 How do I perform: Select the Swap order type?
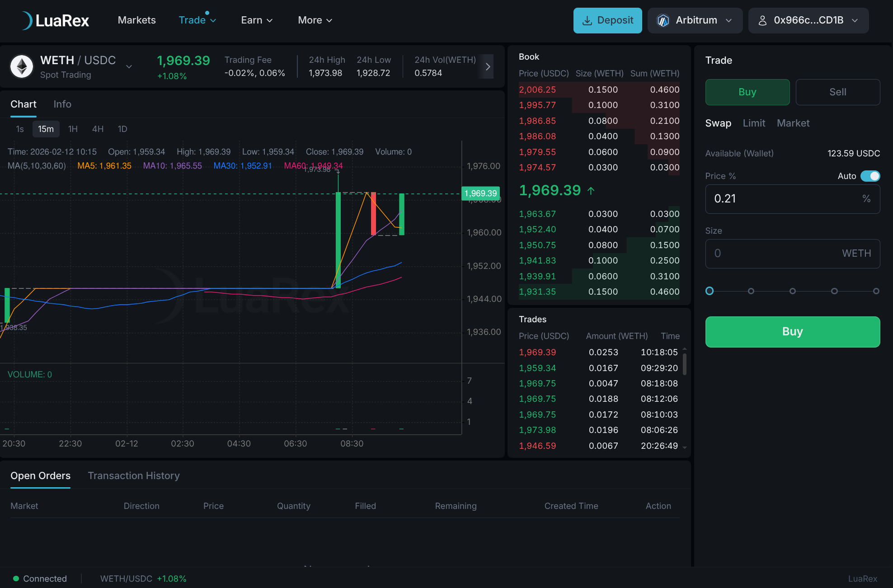718,123
